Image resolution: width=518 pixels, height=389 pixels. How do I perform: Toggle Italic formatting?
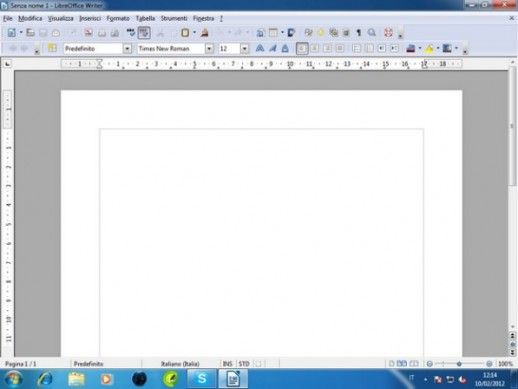pos(273,48)
